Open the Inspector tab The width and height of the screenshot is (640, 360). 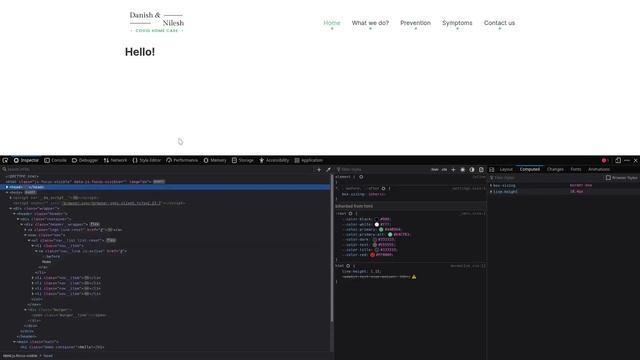coord(26,160)
